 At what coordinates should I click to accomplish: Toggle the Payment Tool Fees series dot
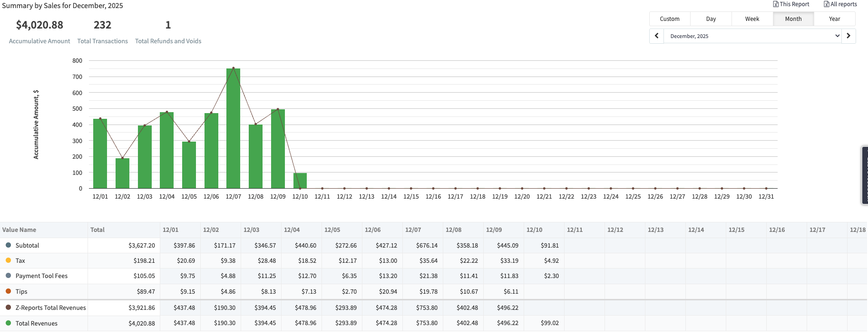coord(8,276)
